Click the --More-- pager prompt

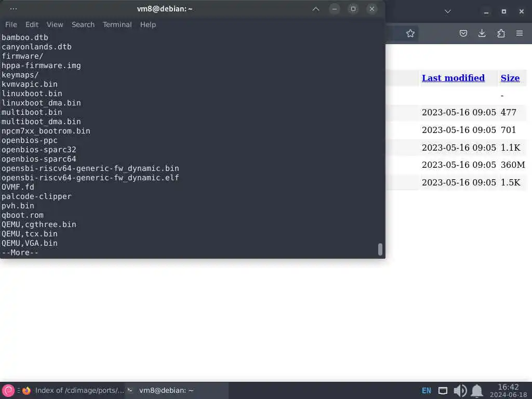[20, 252]
